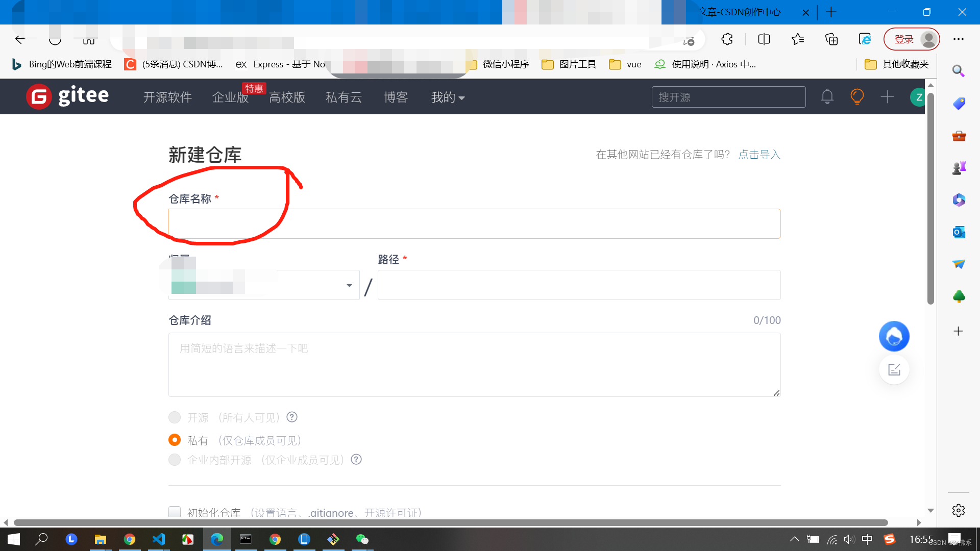Open the 开源软件 menu item
The height and width of the screenshot is (551, 980).
pos(167,97)
